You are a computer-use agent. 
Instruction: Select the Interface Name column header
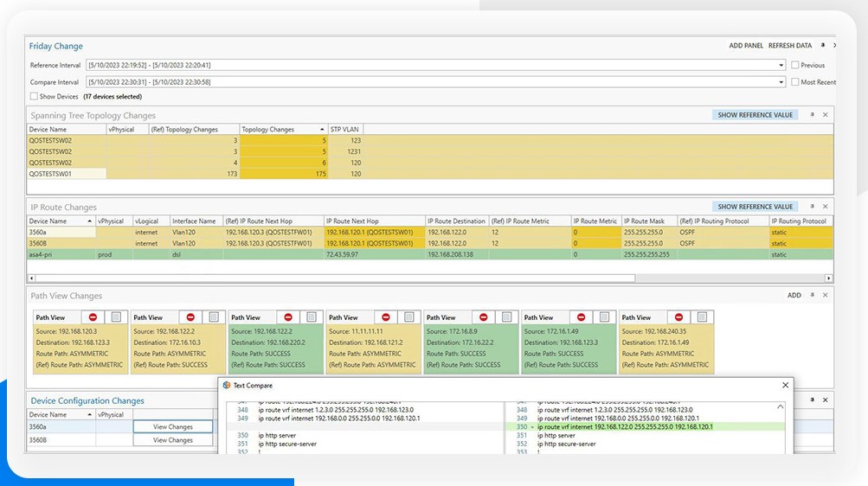195,221
